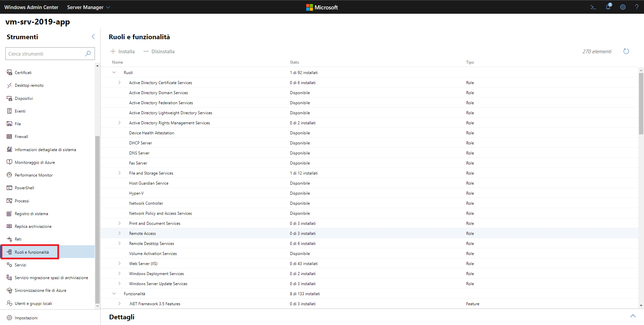
Task: Click the Monitoraggio di Azure icon
Action: pos(9,162)
